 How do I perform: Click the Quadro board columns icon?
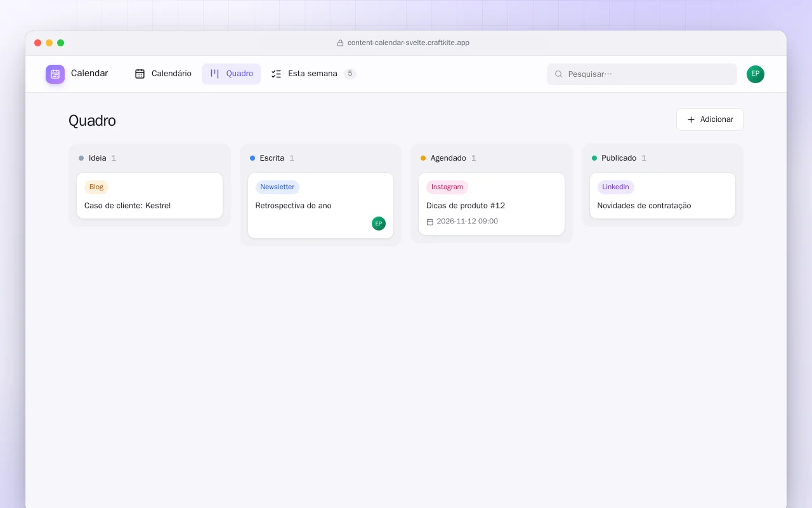pos(214,74)
